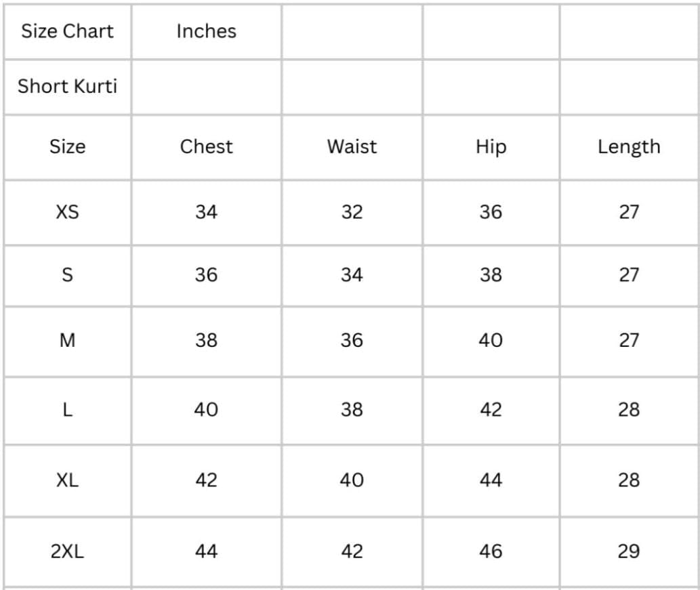The height and width of the screenshot is (590, 700).
Task: Select the chest value for size XL
Action: click(206, 480)
